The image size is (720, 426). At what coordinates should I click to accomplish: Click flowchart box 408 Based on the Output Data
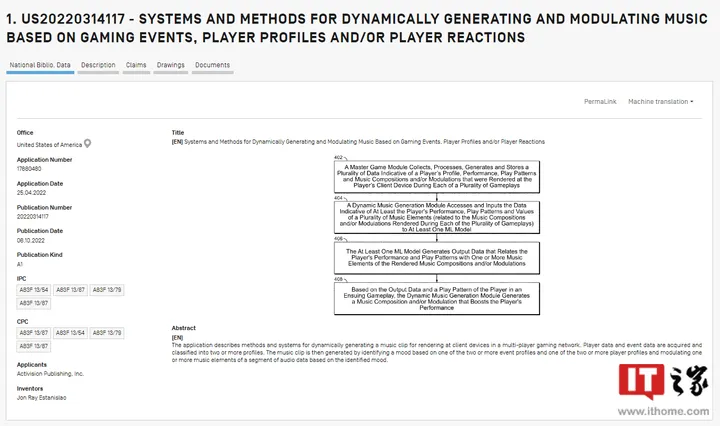point(437,298)
